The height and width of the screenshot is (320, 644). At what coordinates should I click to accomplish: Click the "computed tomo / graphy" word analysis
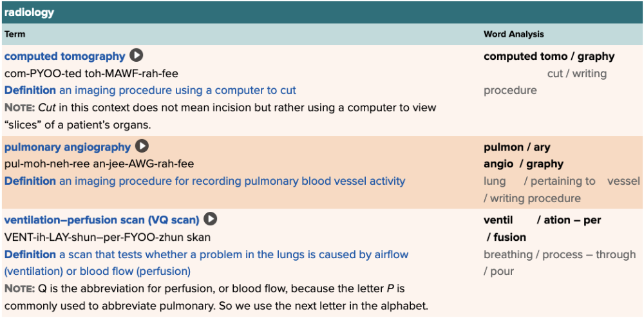(x=549, y=57)
